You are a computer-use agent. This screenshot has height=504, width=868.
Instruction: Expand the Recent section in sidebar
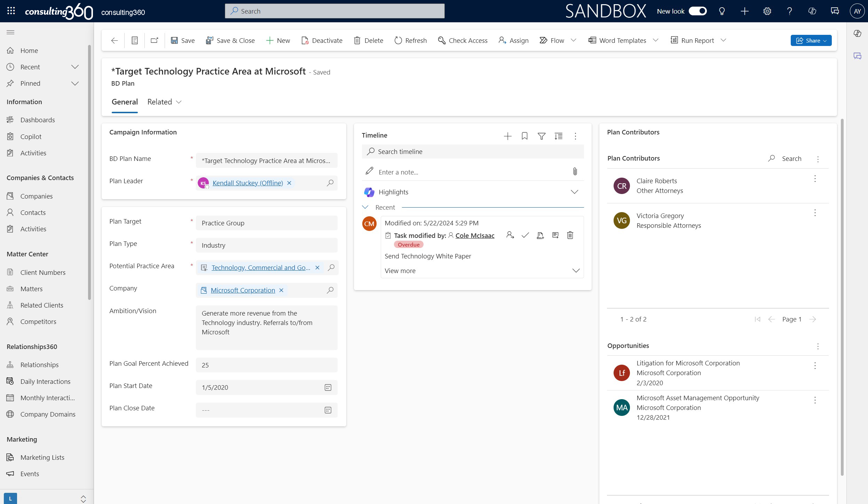click(x=75, y=67)
